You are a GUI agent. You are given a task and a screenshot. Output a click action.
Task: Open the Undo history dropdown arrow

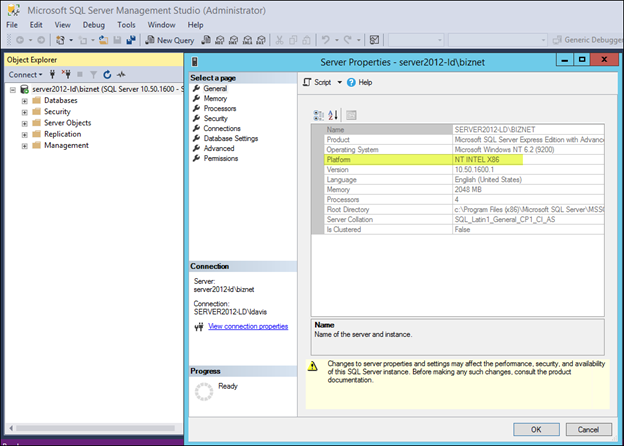click(336, 40)
